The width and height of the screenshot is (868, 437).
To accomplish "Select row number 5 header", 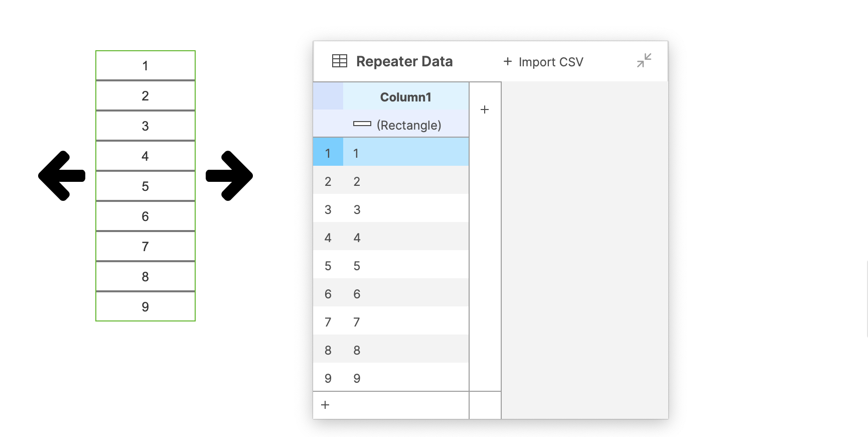I will (x=328, y=266).
